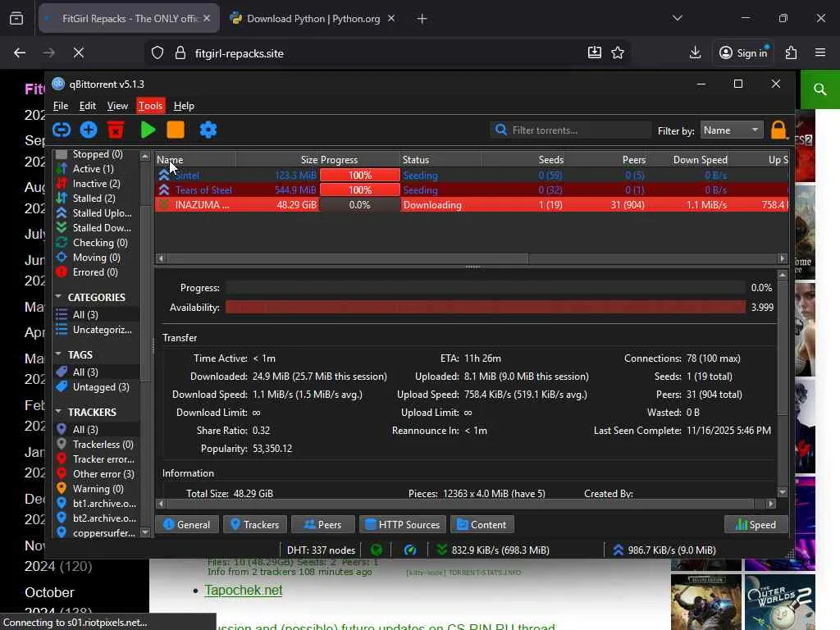This screenshot has height=630, width=840.
Task: Bookmark this page star icon in Firefox
Action: click(x=618, y=52)
